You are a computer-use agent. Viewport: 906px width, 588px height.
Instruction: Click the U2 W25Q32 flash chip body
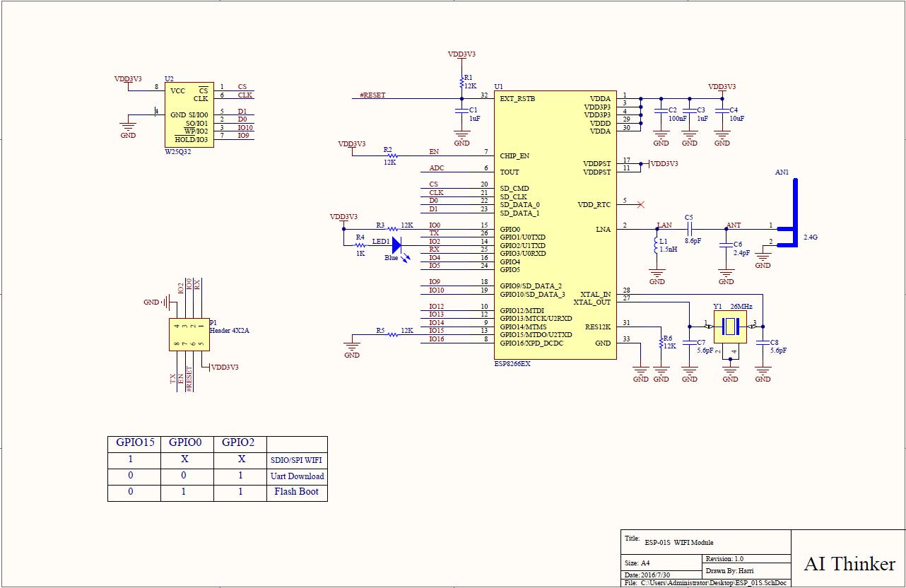(x=189, y=114)
